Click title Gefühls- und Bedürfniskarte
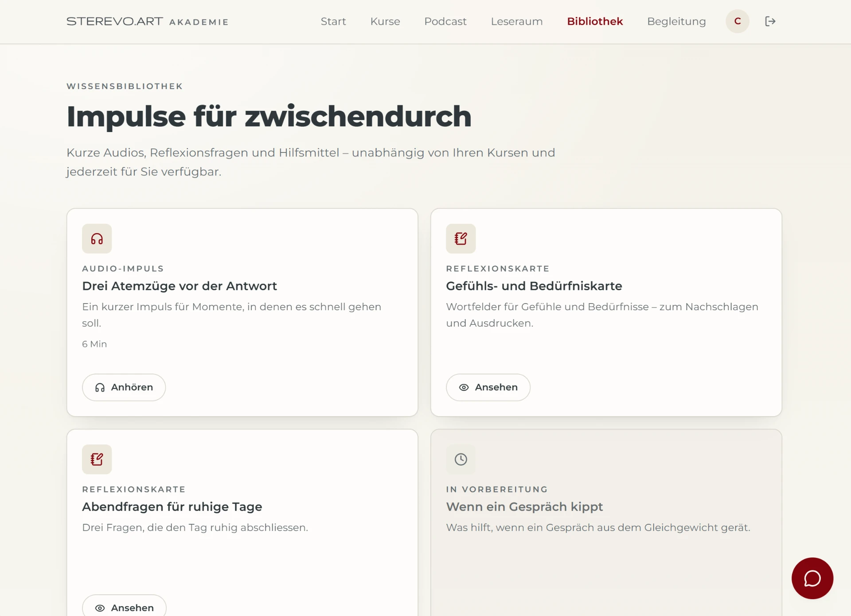The height and width of the screenshot is (616, 851). point(534,286)
